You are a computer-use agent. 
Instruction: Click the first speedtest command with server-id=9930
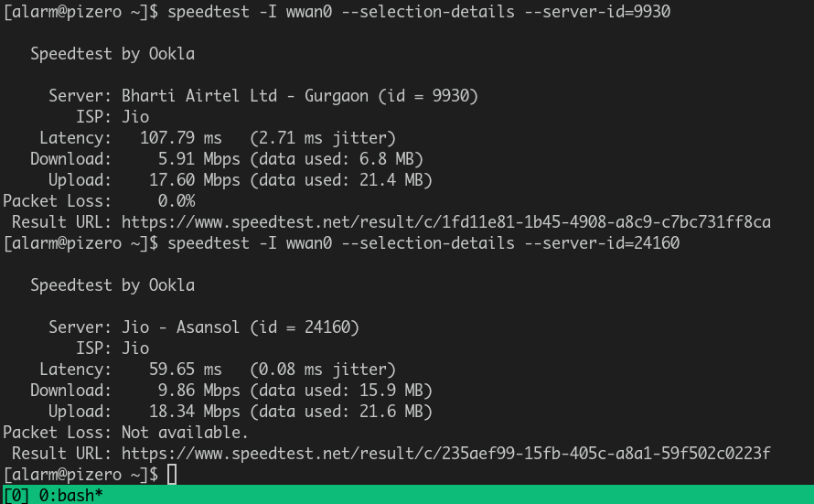point(418,11)
